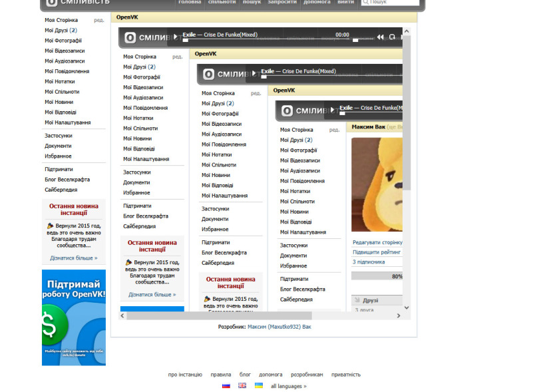Click embedded frame scroll-right arrow

tap(399, 315)
